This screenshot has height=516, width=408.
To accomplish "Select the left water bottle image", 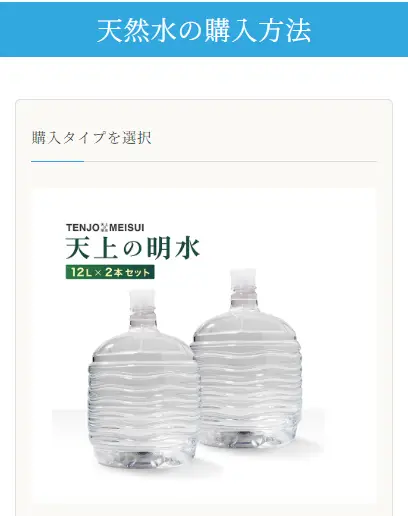I will coord(143,379).
